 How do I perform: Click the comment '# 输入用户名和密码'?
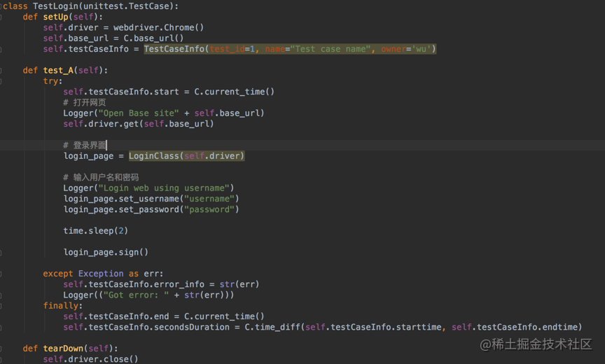(101, 177)
